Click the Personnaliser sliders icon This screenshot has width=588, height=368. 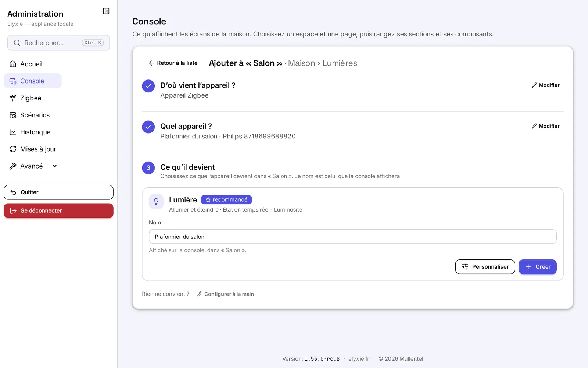pos(465,267)
